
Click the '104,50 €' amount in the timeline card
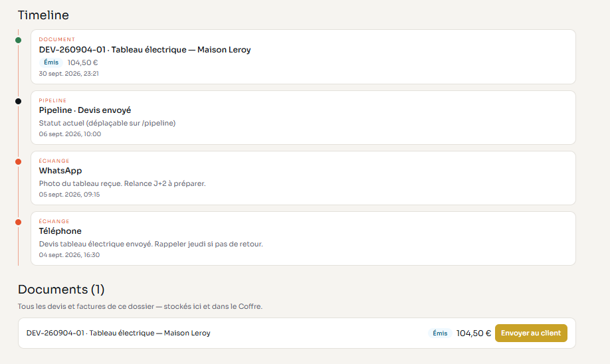[82, 62]
